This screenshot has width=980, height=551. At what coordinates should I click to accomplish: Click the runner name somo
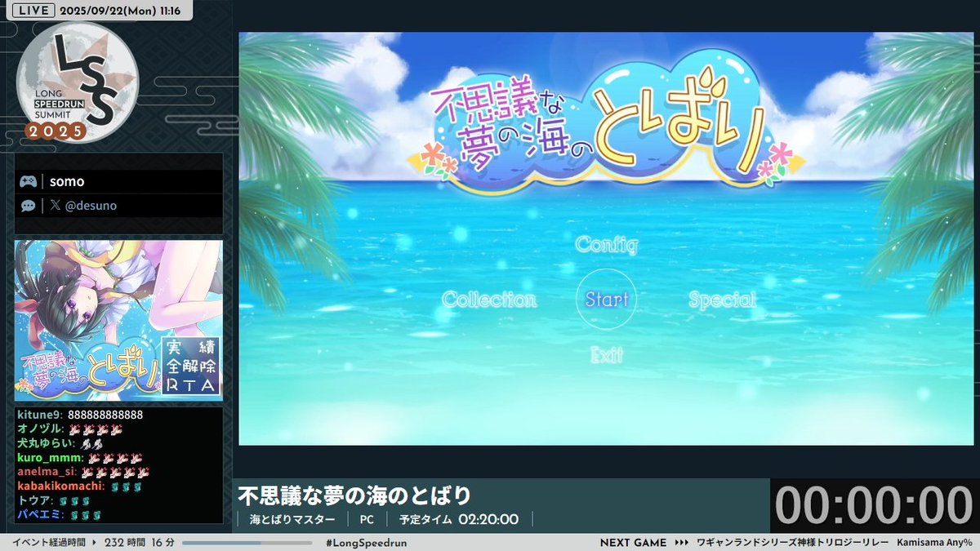(67, 181)
